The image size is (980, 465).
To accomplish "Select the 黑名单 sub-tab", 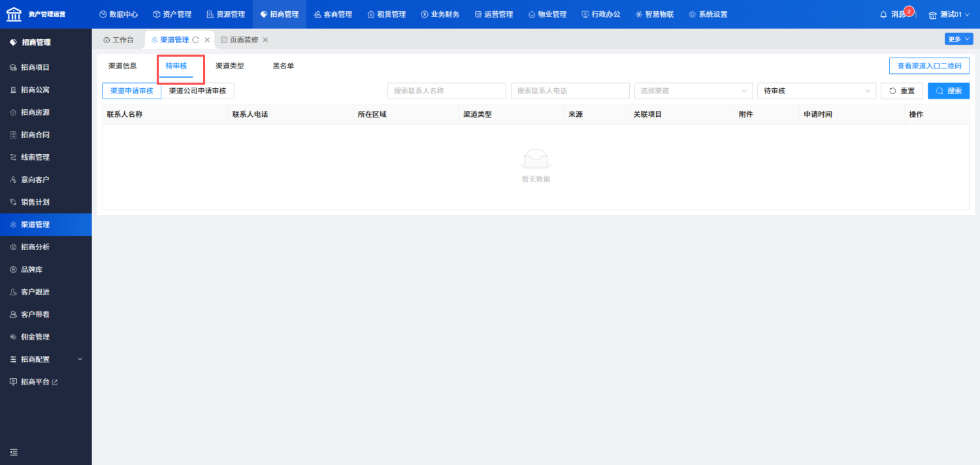I will click(x=283, y=66).
